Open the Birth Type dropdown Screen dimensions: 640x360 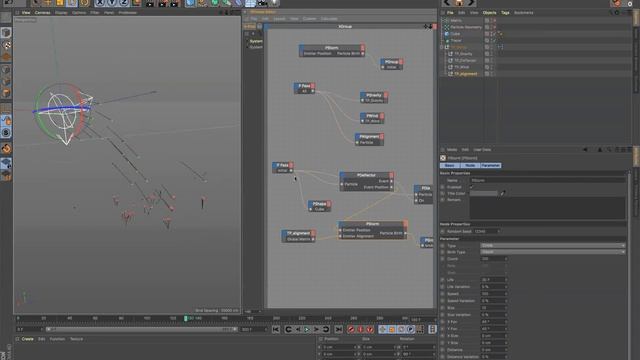pos(553,252)
